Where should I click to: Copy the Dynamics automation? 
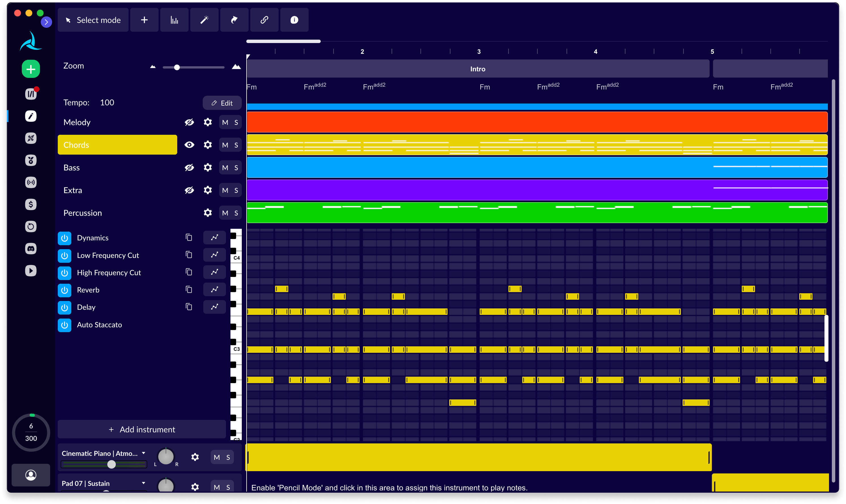(x=189, y=237)
